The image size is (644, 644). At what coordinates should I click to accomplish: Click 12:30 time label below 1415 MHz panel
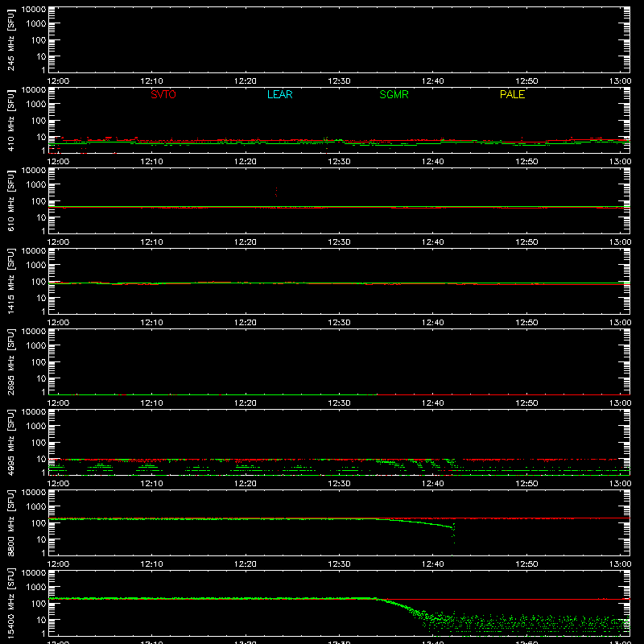[339, 323]
